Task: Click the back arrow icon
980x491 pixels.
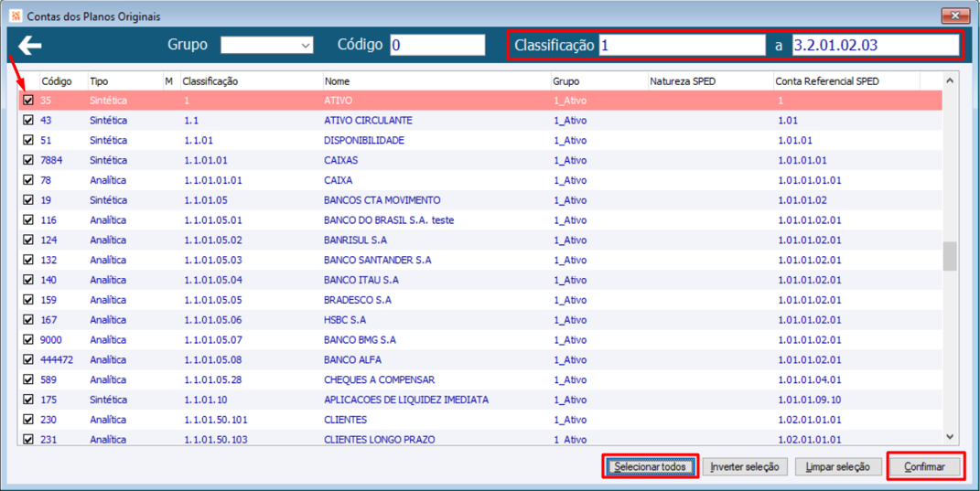Action: tap(29, 45)
